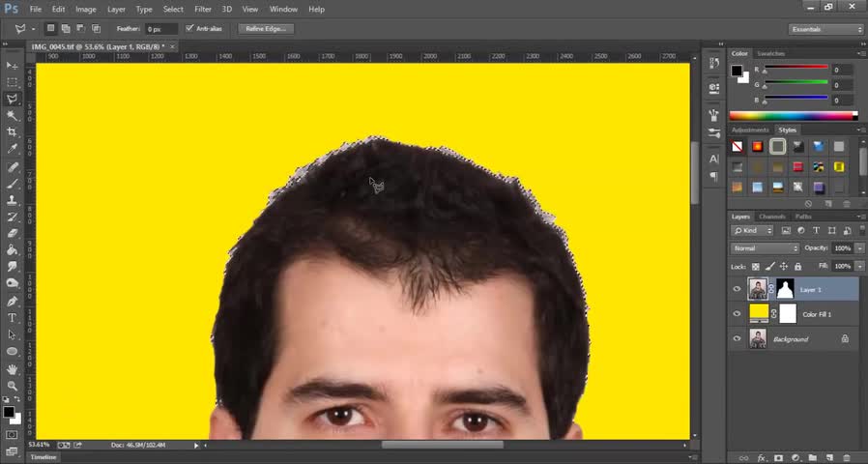Click the Timeline panel label
The image size is (868, 464).
[43, 457]
